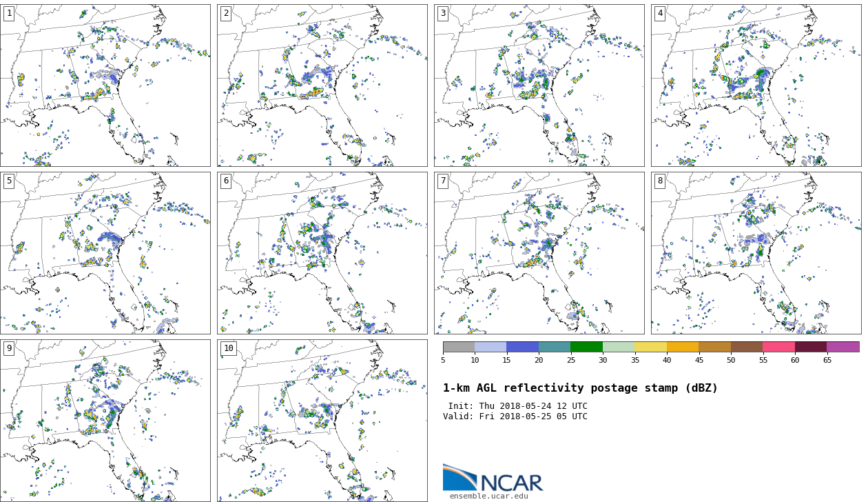Open ensemble member 9 reflectivity map
The width and height of the screenshot is (868, 502).
click(x=105, y=421)
